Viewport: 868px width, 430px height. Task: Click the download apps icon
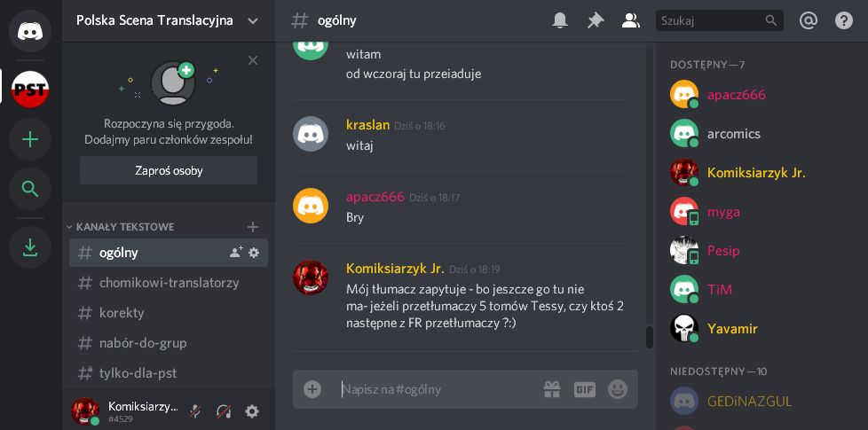30,247
